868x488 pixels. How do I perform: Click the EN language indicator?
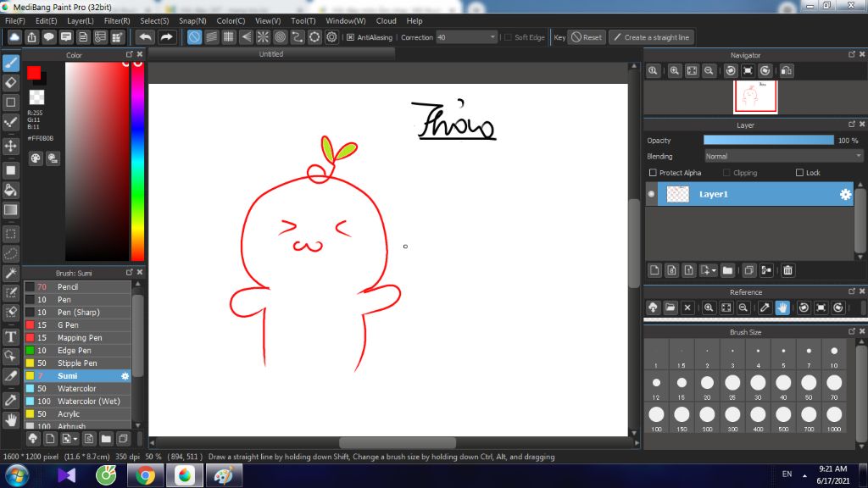pyautogui.click(x=787, y=474)
